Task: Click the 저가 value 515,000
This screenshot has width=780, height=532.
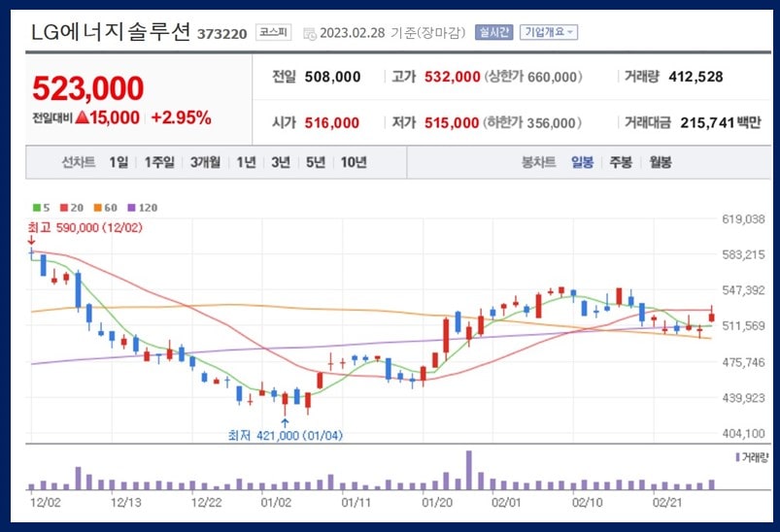Action: coord(452,123)
